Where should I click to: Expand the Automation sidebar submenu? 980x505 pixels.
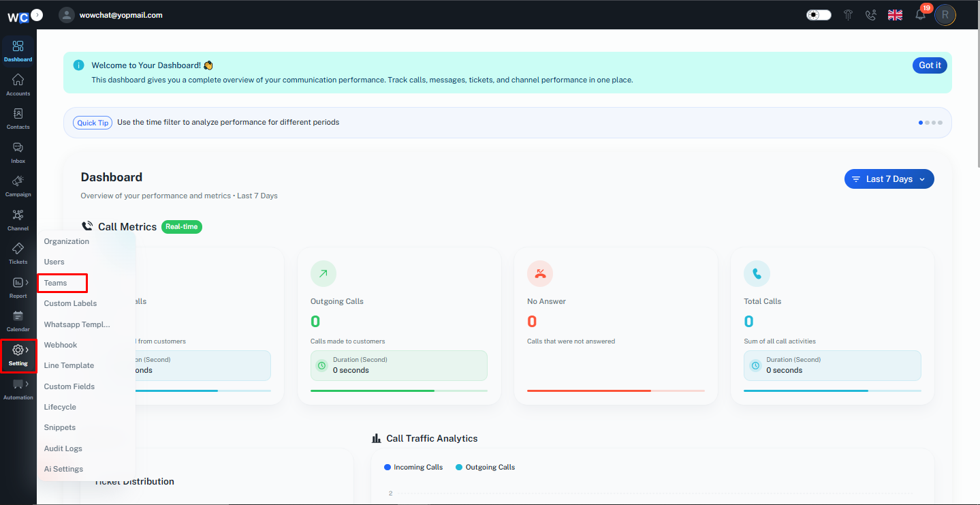point(18,388)
